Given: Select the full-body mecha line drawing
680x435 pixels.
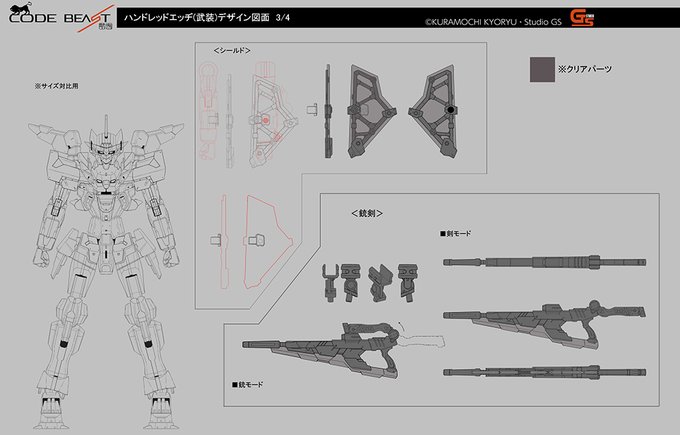Looking at the screenshot, I should pos(106,272).
